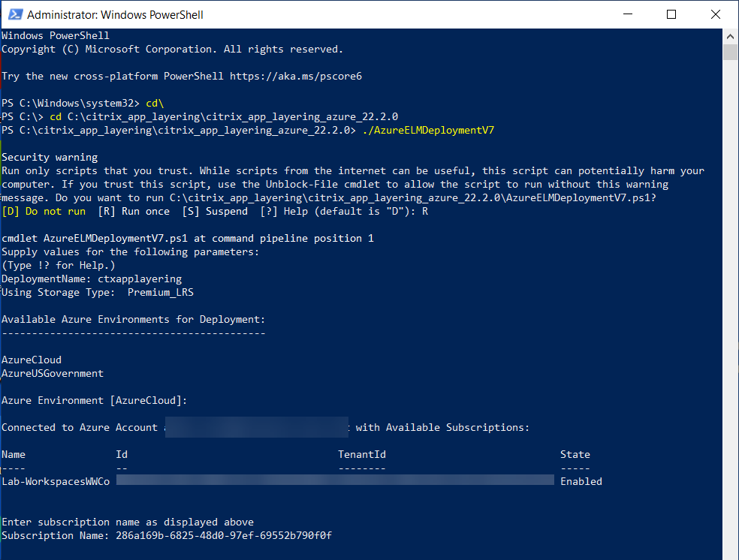Close the Administrator PowerShell window
739x560 pixels.
pos(715,14)
